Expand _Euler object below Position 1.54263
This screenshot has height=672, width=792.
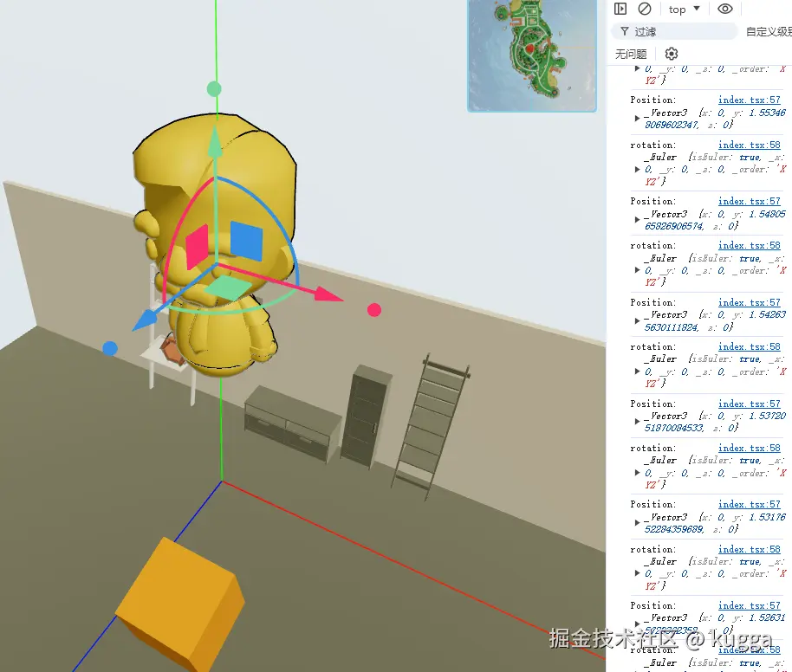tap(638, 372)
